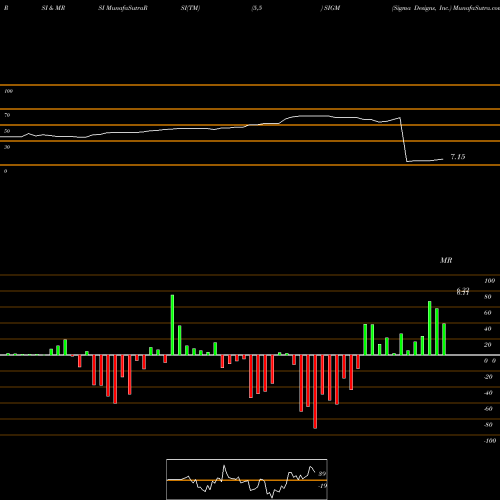This screenshot has height=500, width=500.
Task: Click the MR panel title label
Action: coord(446,260)
